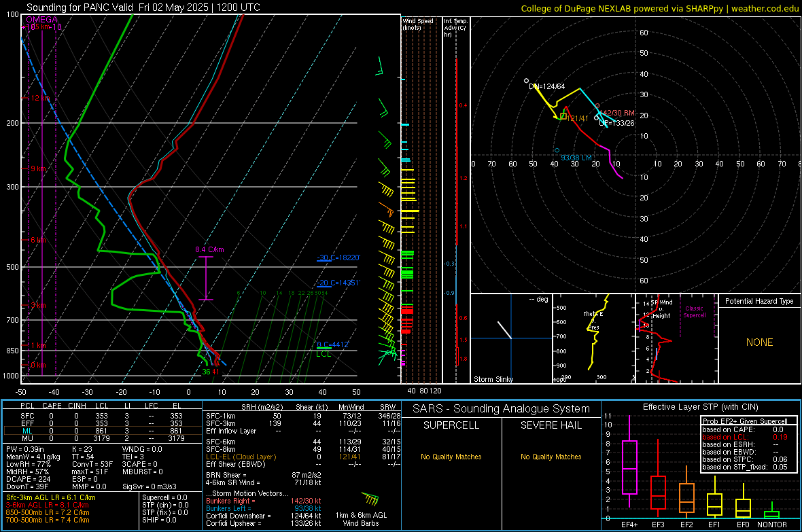Click the SFC-3km shear row
This screenshot has width=802, height=532.
coord(303,423)
